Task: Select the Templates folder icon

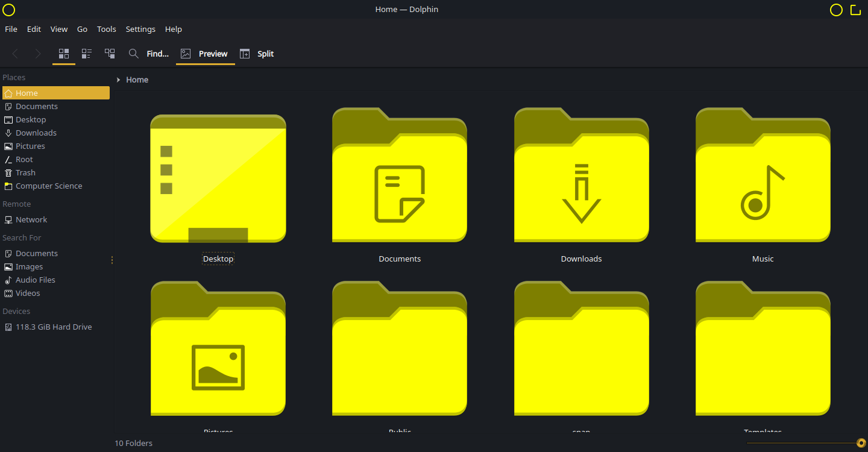Action: click(x=763, y=348)
